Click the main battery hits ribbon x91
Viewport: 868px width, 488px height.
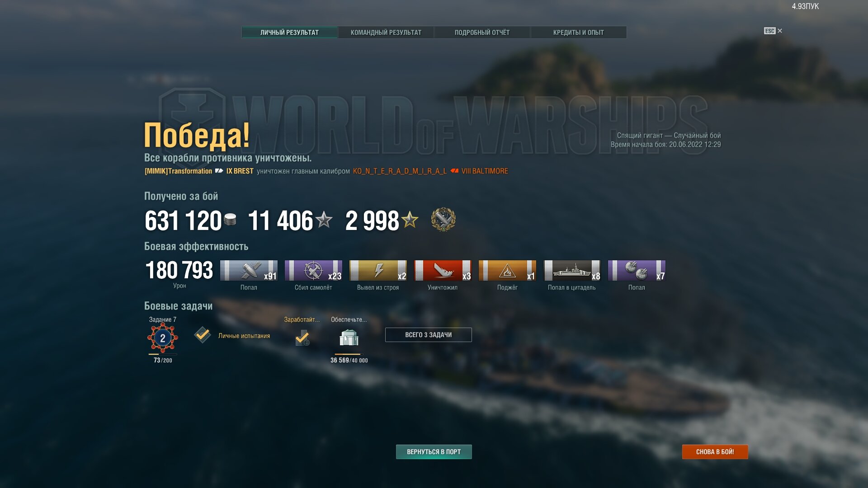[249, 270]
